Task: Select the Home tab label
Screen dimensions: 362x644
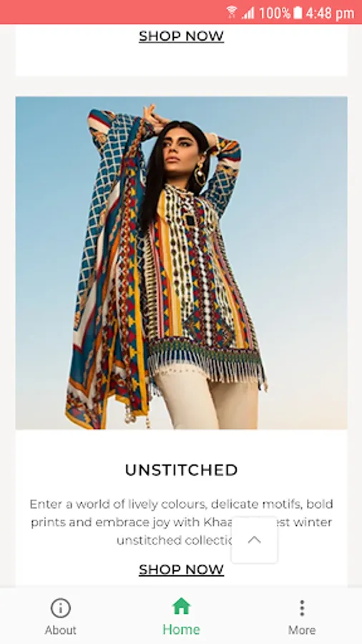Action: click(x=182, y=629)
